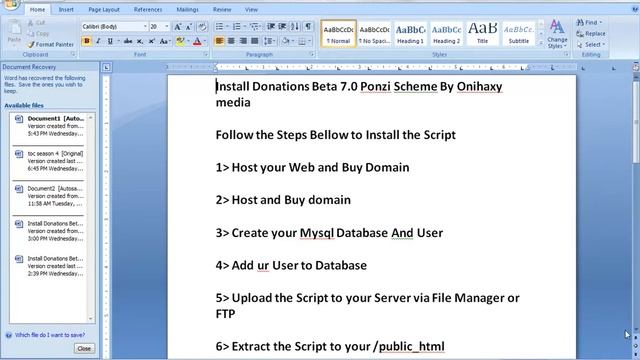Click the Office Button logo

coord(10,4)
